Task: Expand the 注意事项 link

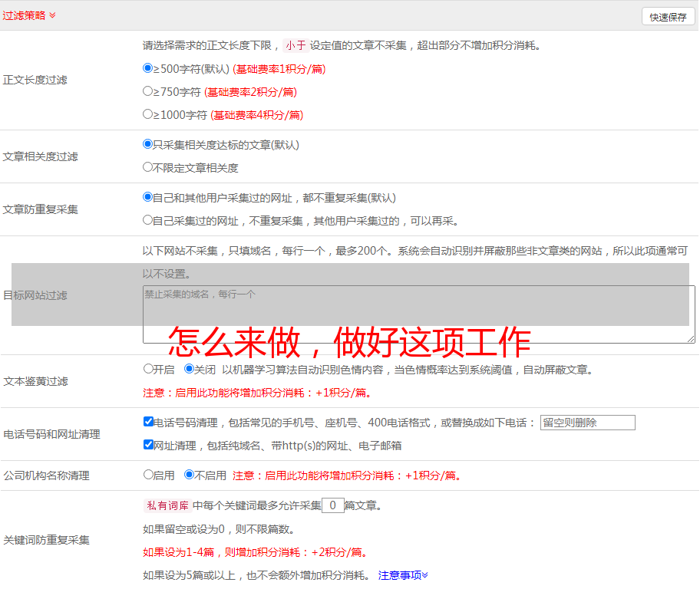Action: tap(403, 575)
